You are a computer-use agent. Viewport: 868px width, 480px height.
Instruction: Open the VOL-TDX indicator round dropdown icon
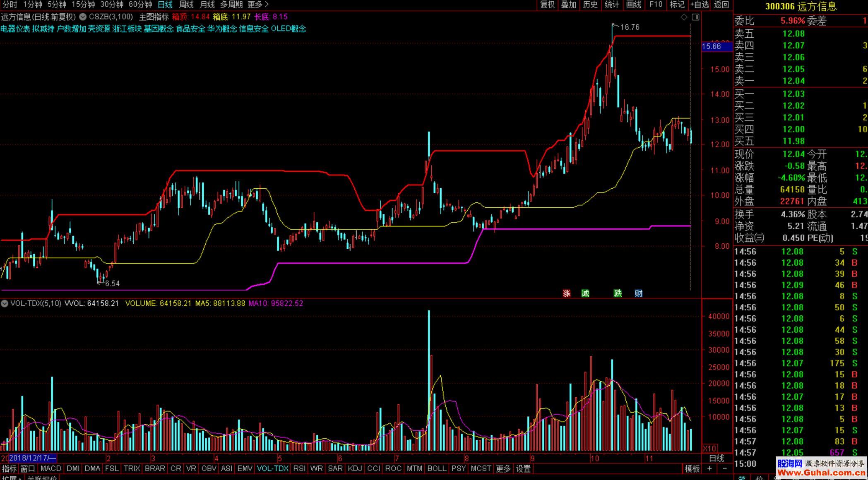pyautogui.click(x=5, y=303)
